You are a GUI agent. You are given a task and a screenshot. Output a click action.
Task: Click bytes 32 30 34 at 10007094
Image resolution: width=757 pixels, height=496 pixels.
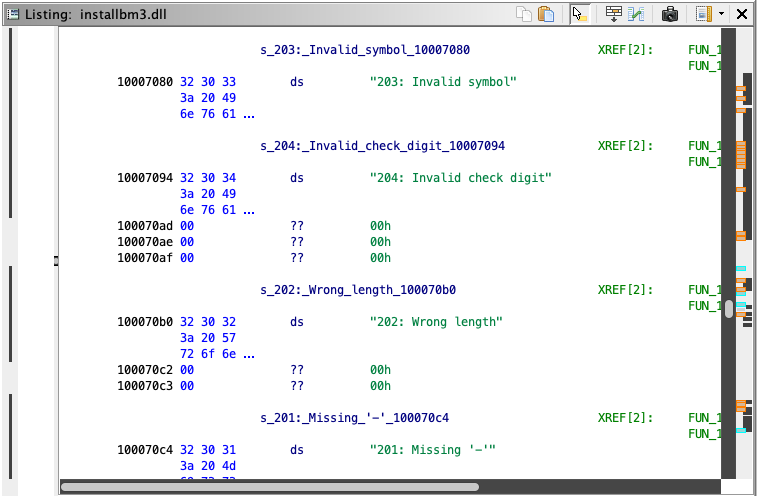tap(208, 178)
